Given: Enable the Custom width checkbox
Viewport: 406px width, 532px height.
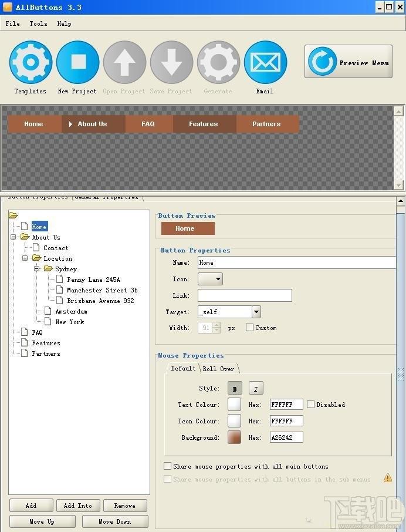Looking at the screenshot, I should pos(249,328).
